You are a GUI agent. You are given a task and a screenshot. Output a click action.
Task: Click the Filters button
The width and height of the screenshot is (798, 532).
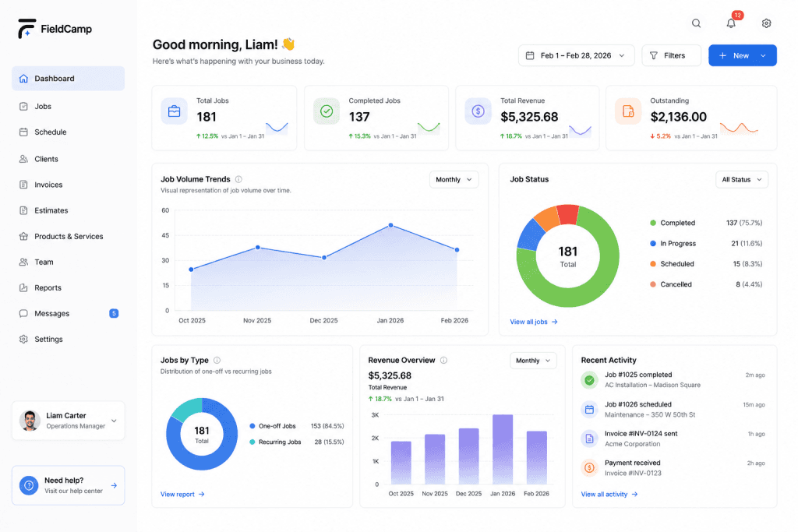pyautogui.click(x=671, y=55)
